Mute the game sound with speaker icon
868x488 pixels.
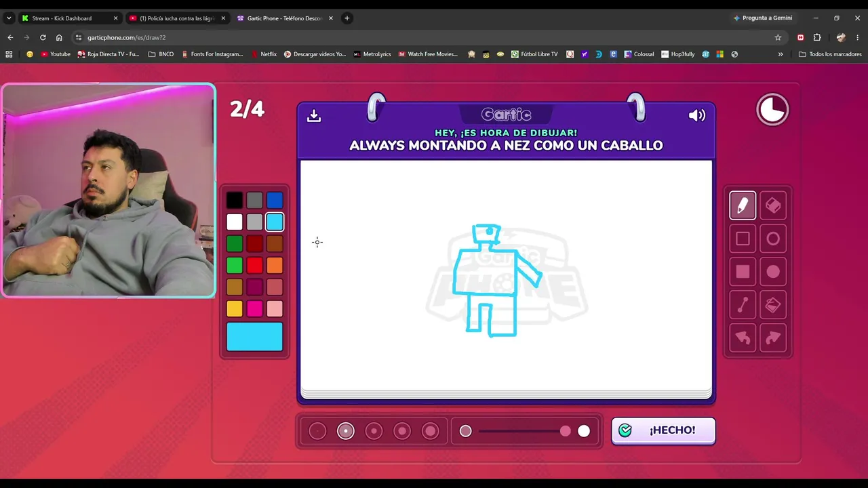(697, 115)
